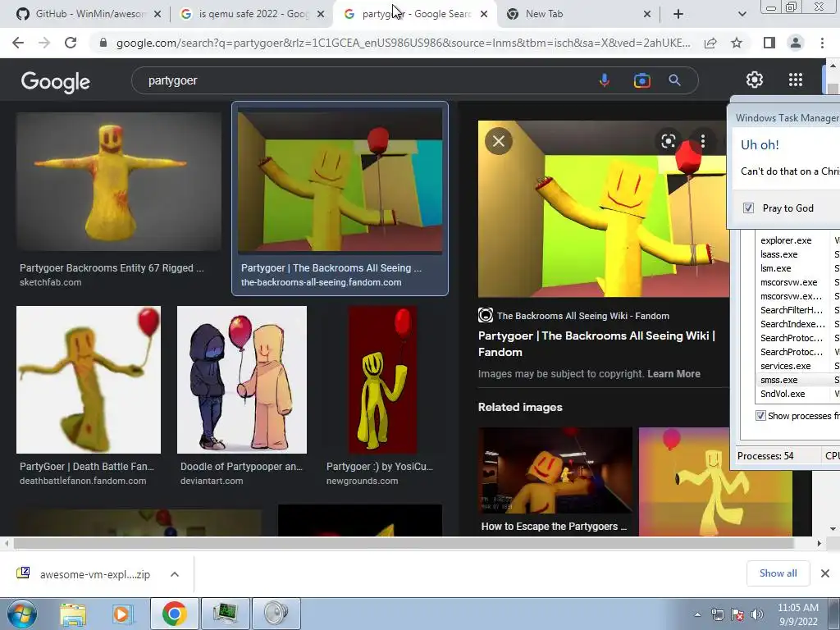Select services.exe process row

coord(797,366)
